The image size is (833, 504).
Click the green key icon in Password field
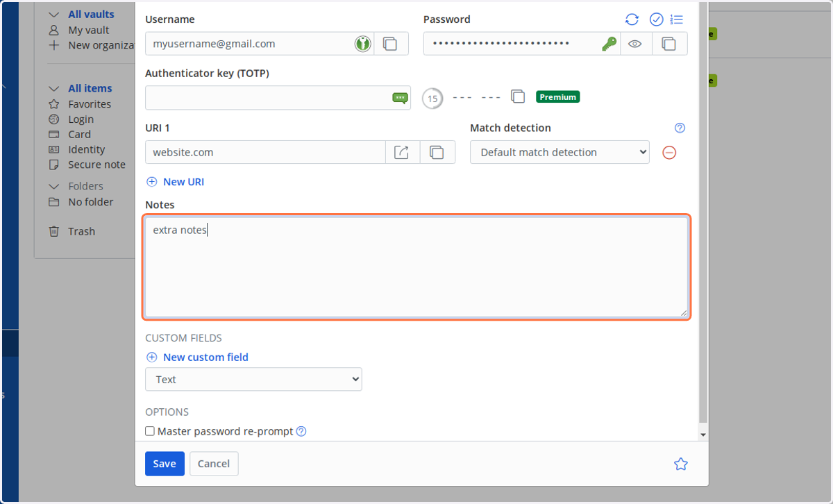point(609,44)
